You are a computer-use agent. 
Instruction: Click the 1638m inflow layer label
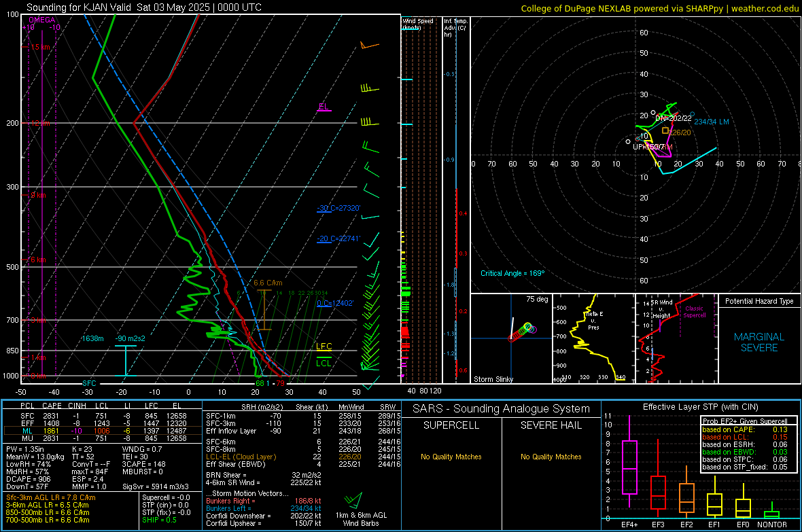[92, 338]
